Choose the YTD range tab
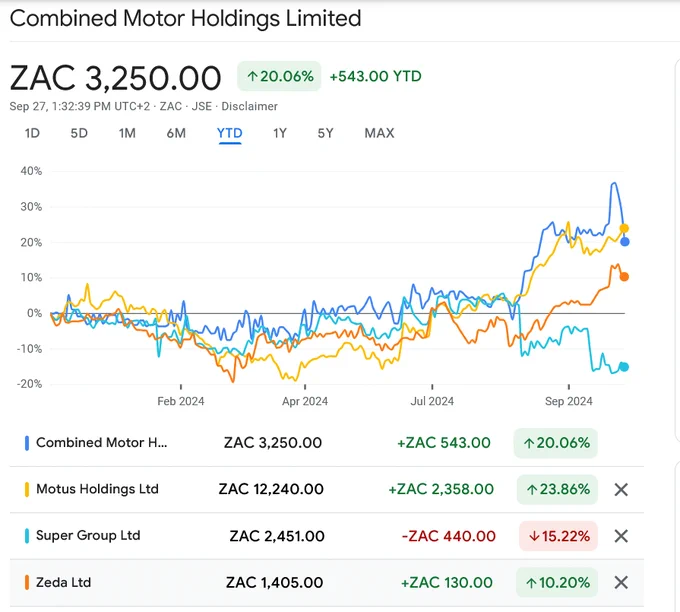 click(230, 133)
